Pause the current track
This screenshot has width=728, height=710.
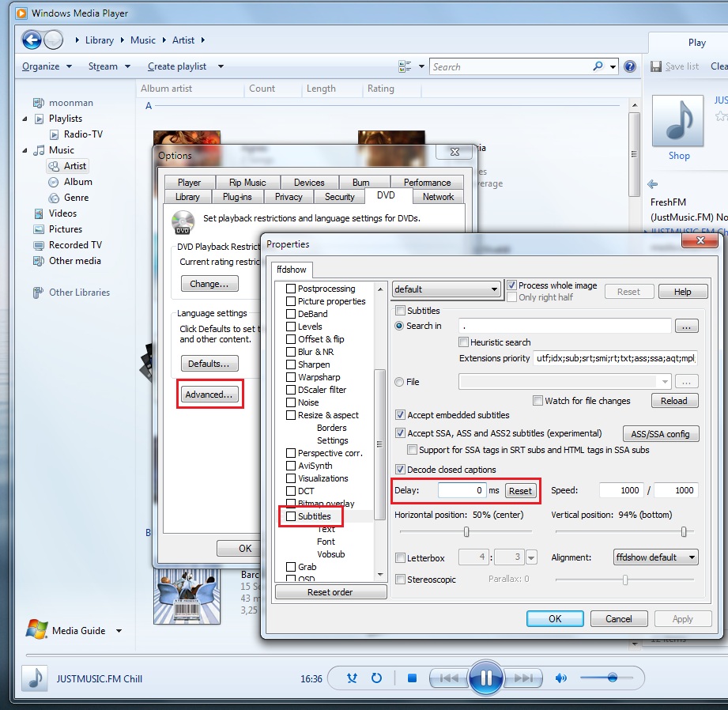pos(486,678)
